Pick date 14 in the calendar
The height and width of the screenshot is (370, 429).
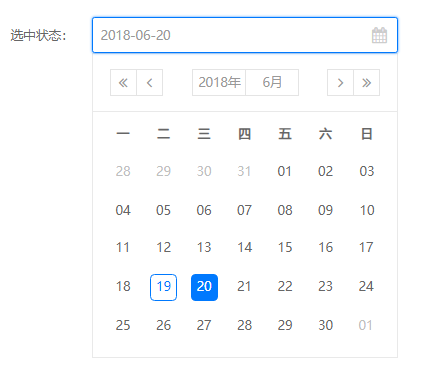coord(244,248)
